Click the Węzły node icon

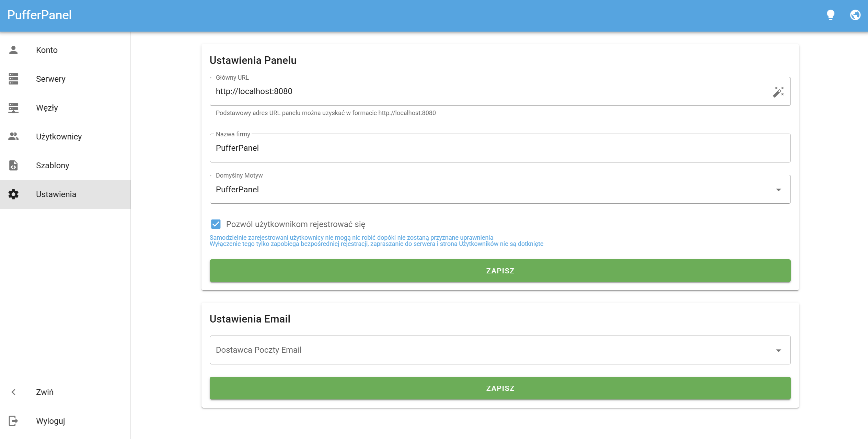coord(13,108)
